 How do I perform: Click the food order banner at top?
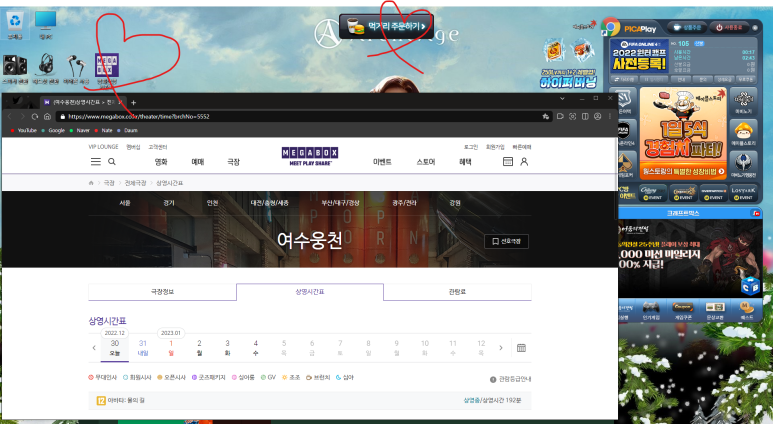point(386,26)
